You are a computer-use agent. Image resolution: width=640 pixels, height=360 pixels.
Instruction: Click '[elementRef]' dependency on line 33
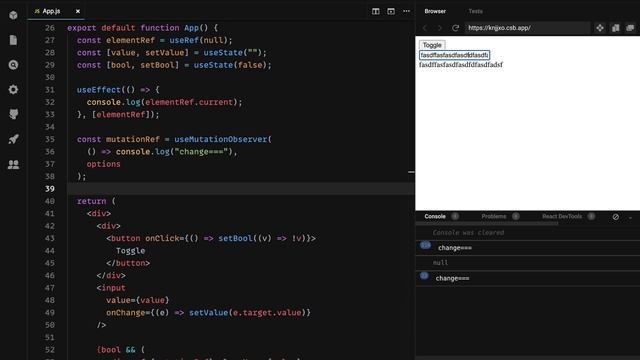[x=120, y=115]
